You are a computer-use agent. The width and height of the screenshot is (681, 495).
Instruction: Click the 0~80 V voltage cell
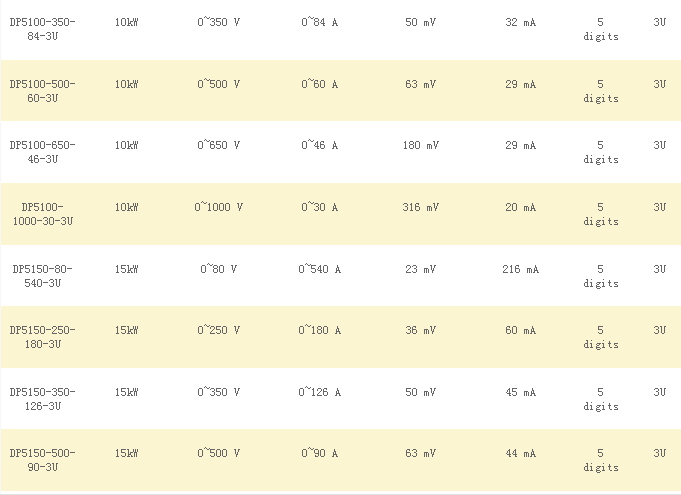point(219,269)
